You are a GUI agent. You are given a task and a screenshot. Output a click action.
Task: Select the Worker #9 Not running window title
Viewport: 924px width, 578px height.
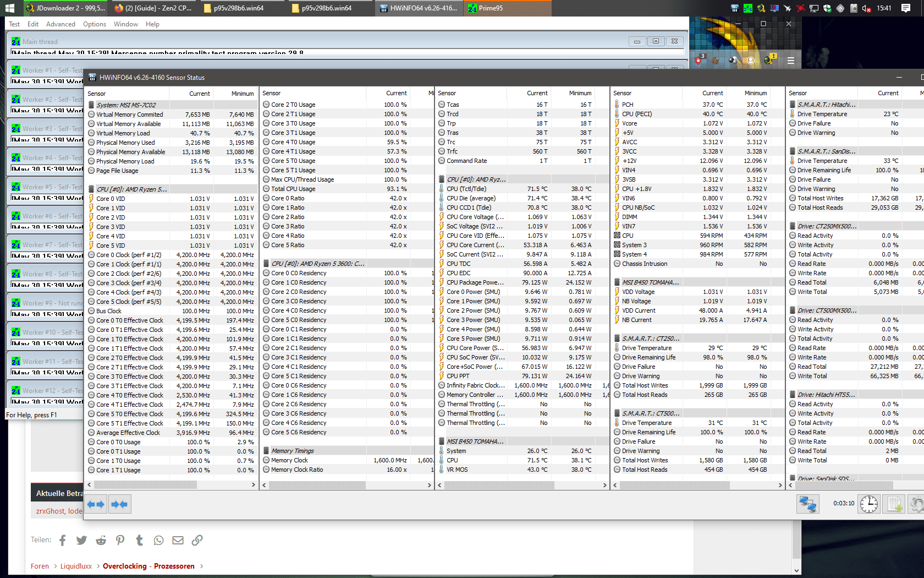pyautogui.click(x=53, y=303)
